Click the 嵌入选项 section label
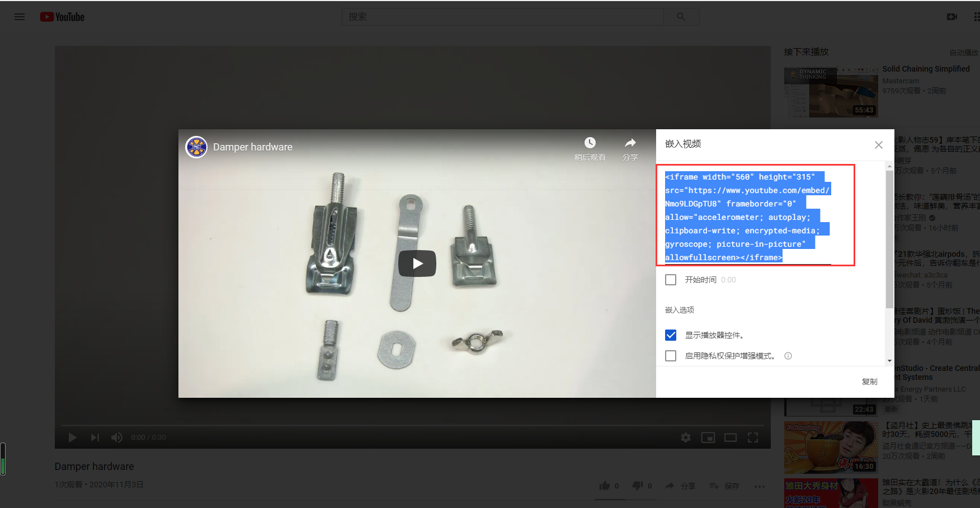Viewport: 980px width, 508px height. point(680,310)
